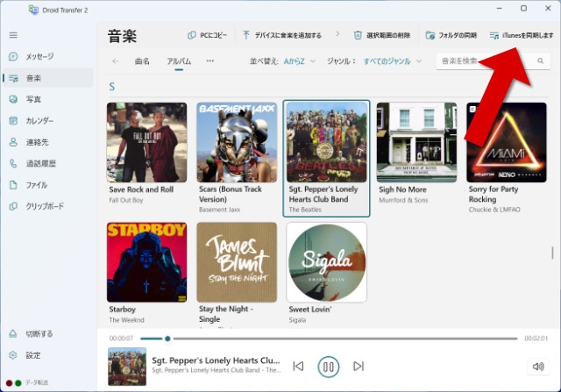Image resolution: width=561 pixels, height=392 pixels.
Task: Click デバイスに音楽を追加する button
Action: (282, 35)
